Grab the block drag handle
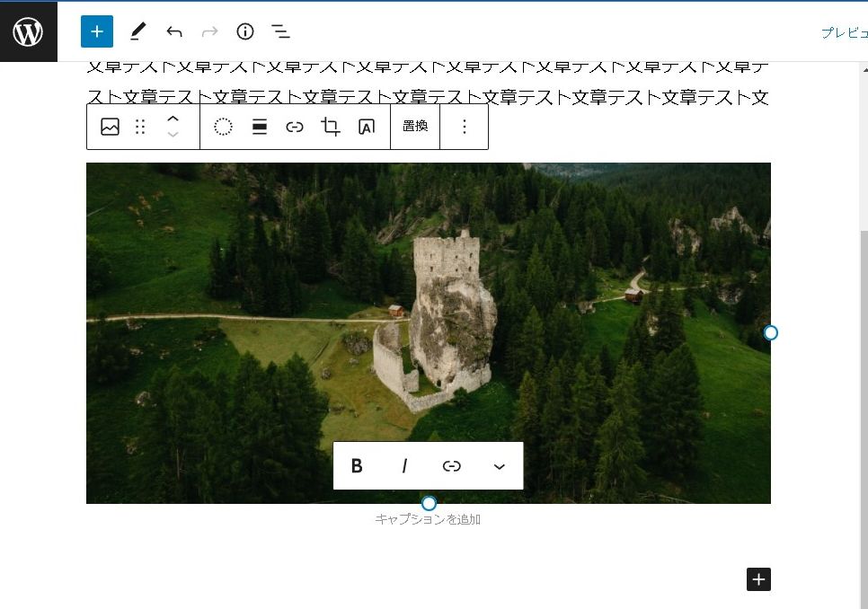 click(140, 127)
